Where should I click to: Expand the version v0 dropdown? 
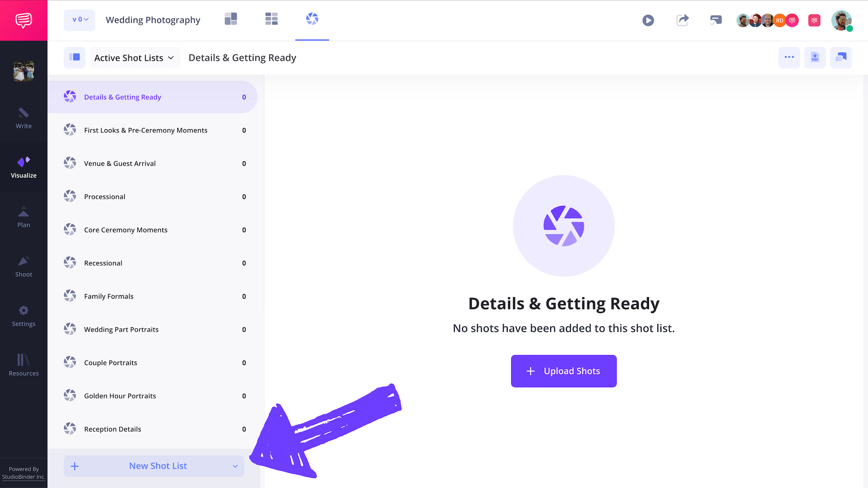(x=80, y=20)
